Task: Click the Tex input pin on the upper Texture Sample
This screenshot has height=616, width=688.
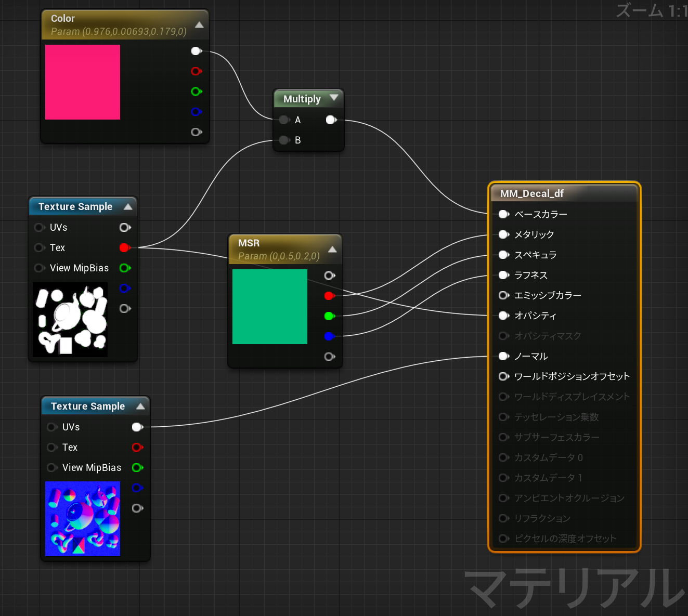Action: point(39,248)
